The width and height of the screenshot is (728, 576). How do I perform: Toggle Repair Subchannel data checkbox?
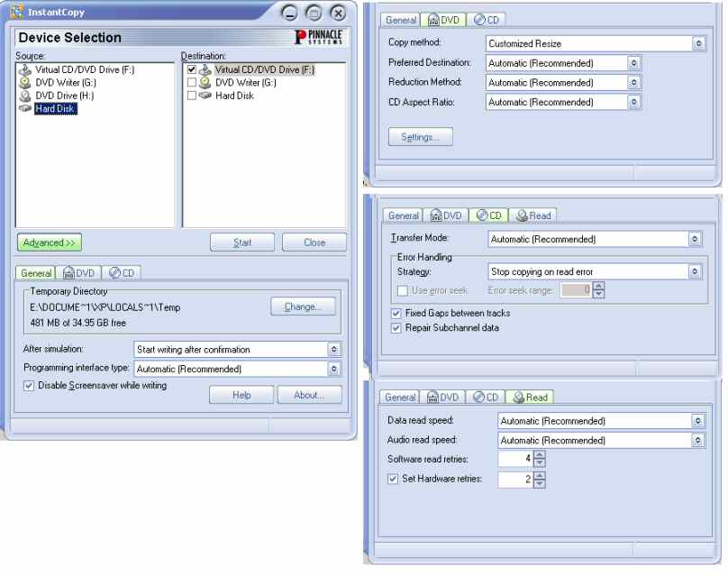(x=396, y=328)
